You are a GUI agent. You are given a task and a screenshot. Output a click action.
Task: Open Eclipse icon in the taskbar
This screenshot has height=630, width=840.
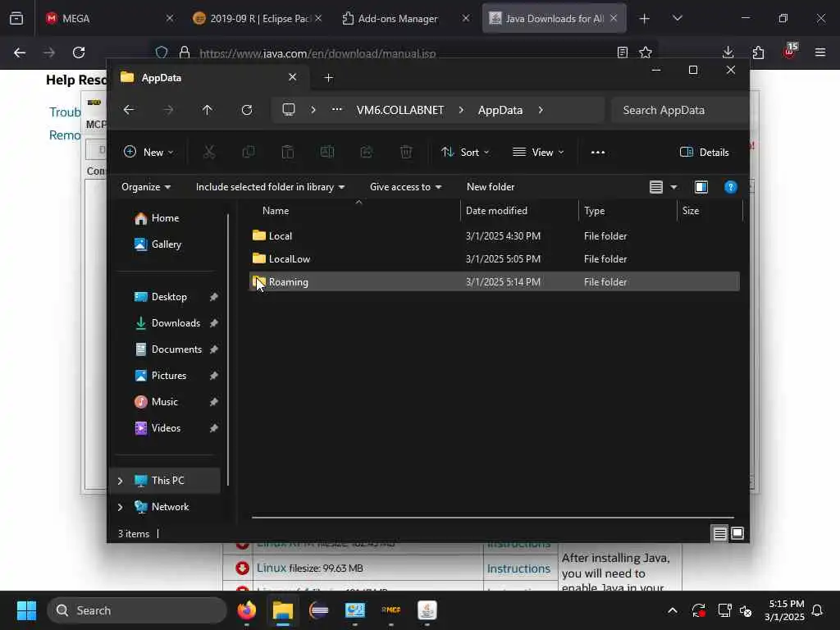pyautogui.click(x=319, y=610)
